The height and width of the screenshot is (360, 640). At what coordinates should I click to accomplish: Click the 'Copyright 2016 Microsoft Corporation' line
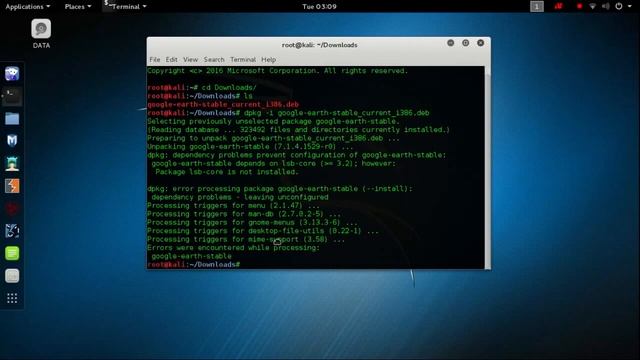(x=278, y=71)
